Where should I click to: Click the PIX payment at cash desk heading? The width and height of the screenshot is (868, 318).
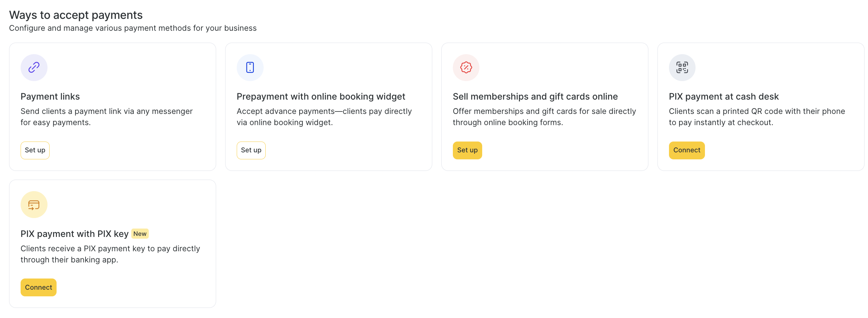click(724, 96)
